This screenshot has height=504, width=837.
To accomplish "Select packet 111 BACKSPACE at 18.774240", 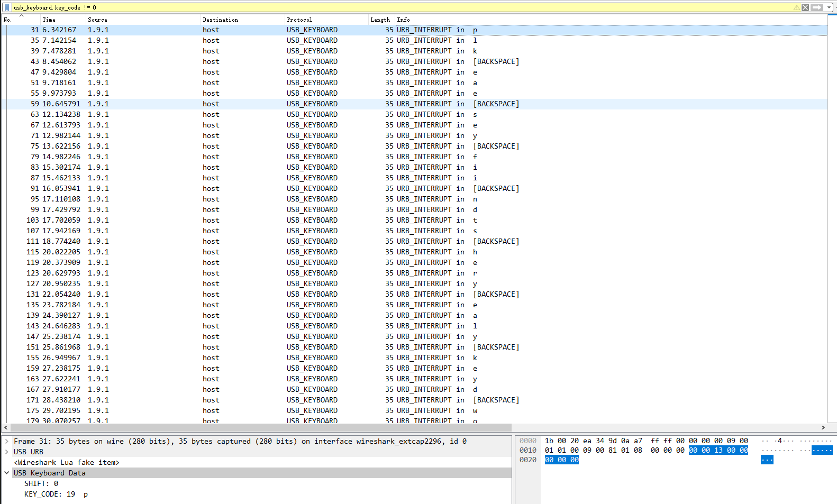I will [415, 241].
